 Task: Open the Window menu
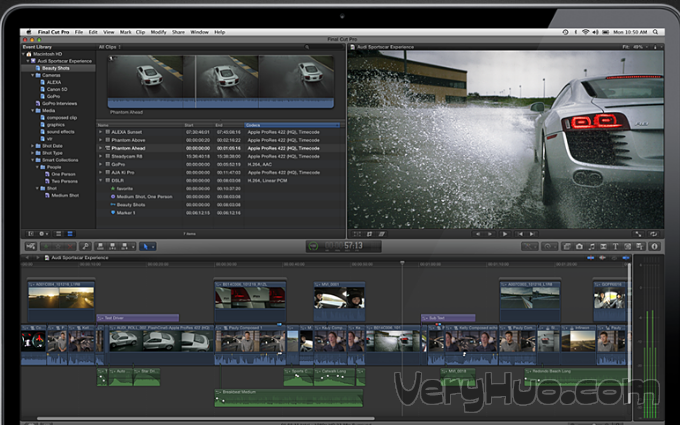[199, 32]
